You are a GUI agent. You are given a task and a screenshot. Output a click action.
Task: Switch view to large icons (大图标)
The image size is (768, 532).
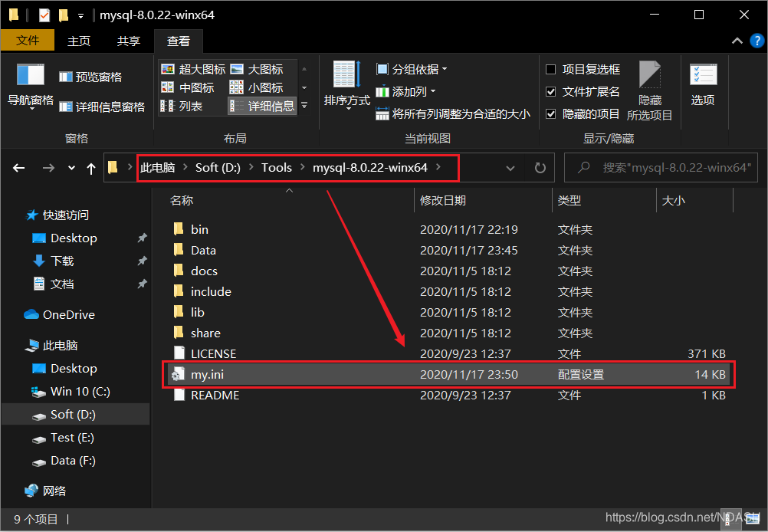point(265,68)
